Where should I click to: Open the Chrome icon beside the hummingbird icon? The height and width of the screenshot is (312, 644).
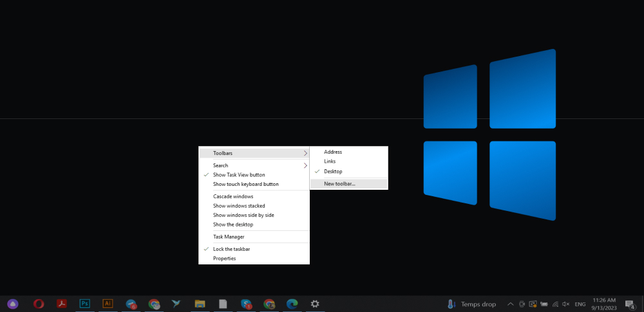pyautogui.click(x=154, y=304)
